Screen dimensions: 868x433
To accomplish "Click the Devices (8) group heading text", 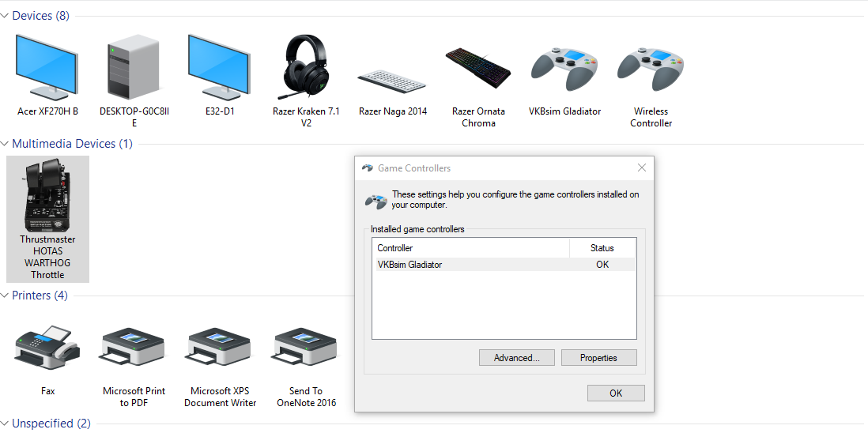I will (x=41, y=16).
